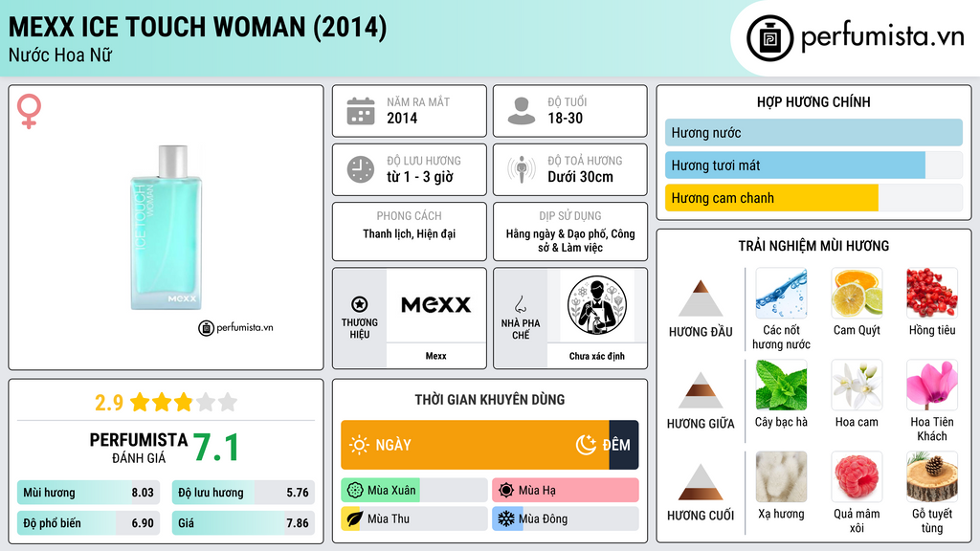This screenshot has width=980, height=551.
Task: Click the Hợp hương chính heading
Action: click(x=813, y=101)
